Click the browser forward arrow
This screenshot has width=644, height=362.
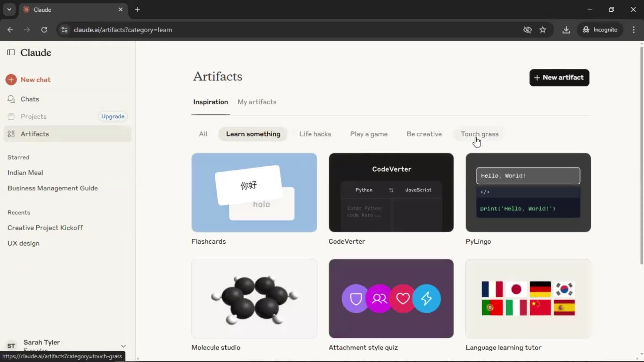point(27,30)
